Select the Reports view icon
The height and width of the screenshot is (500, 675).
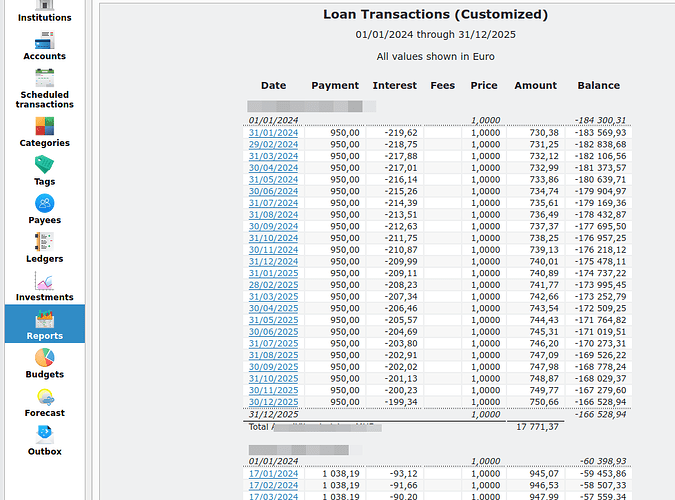44,320
